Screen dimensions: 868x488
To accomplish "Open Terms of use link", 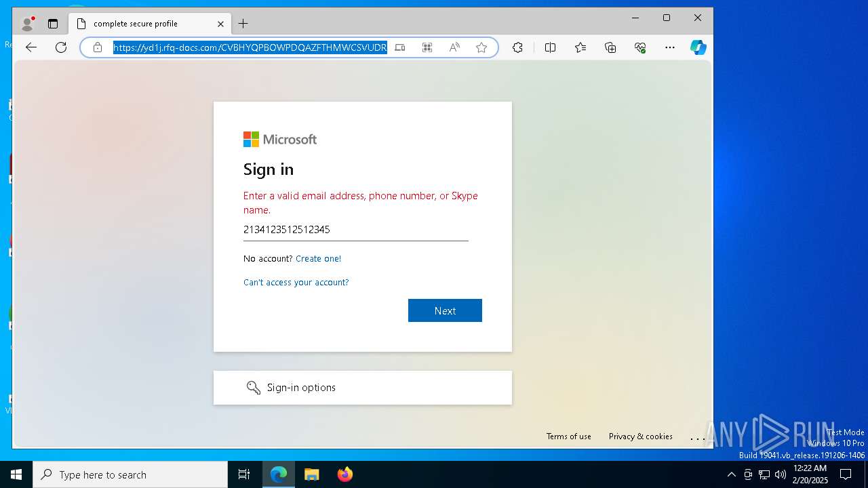I will tap(569, 436).
